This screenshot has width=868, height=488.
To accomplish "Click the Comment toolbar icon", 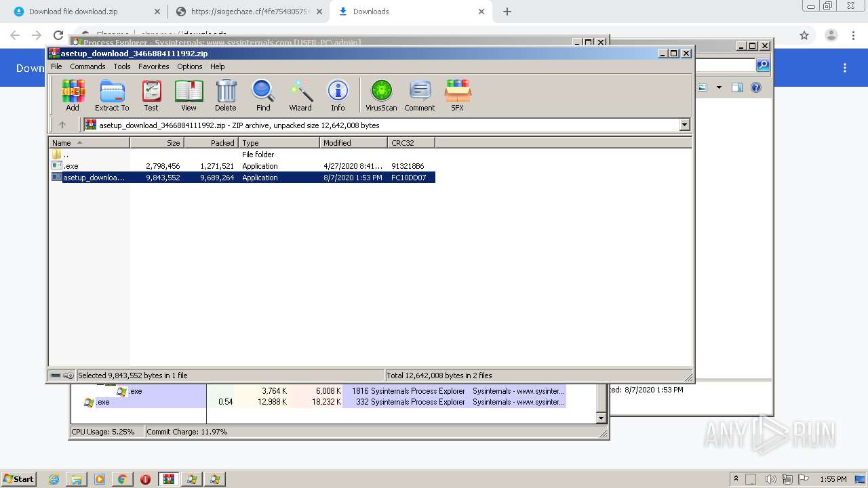I will (x=420, y=95).
